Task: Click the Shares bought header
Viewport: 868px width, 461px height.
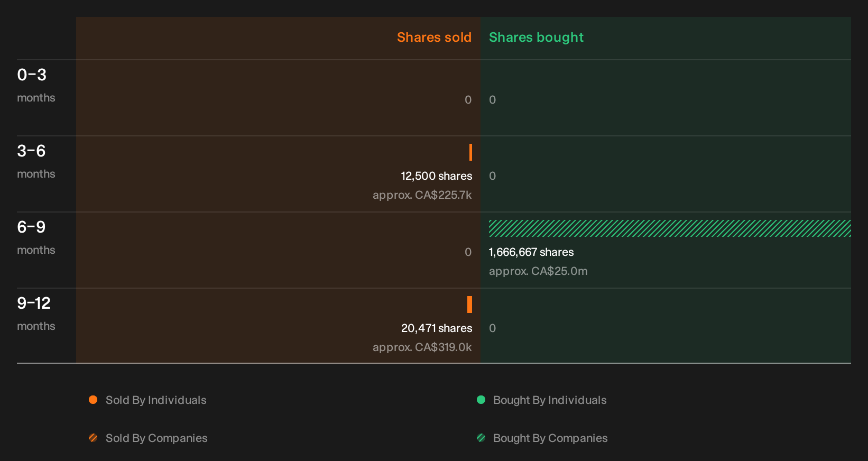Action: click(536, 38)
